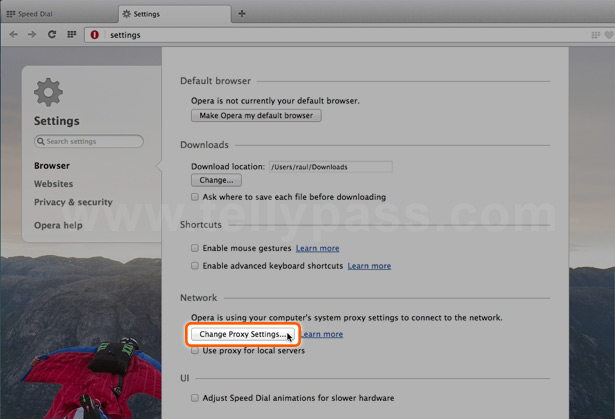The width and height of the screenshot is (615, 419).
Task: Click the UI section heading
Action: [185, 378]
